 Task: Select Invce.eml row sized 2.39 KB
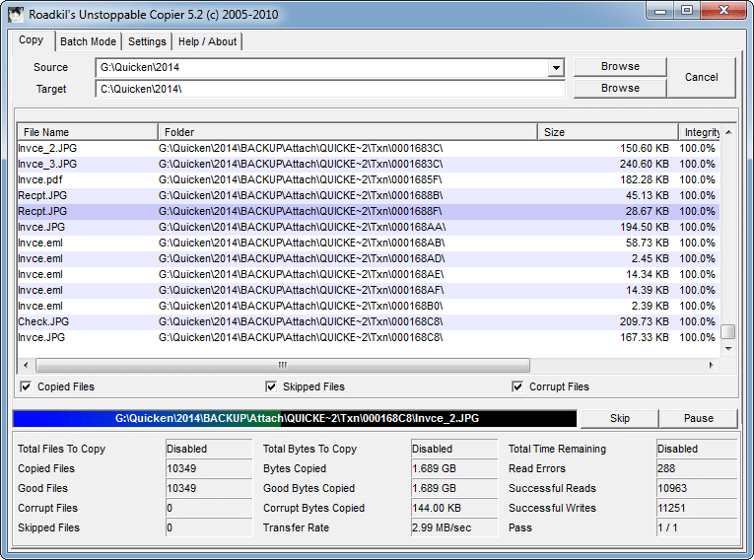pyautogui.click(x=369, y=306)
